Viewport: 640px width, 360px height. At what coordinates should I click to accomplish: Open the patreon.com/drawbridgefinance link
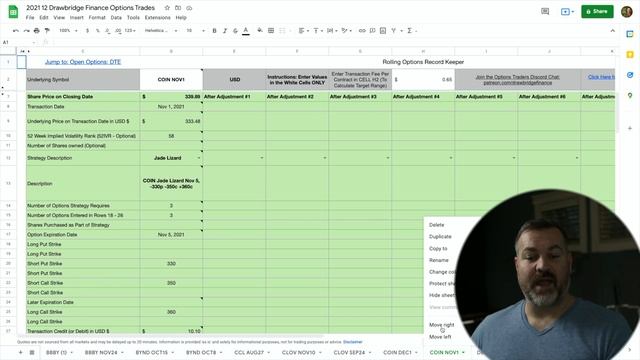pyautogui.click(x=518, y=82)
